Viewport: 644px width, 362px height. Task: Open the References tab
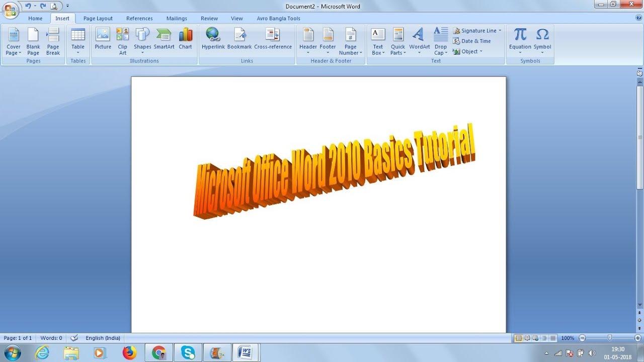click(139, 19)
